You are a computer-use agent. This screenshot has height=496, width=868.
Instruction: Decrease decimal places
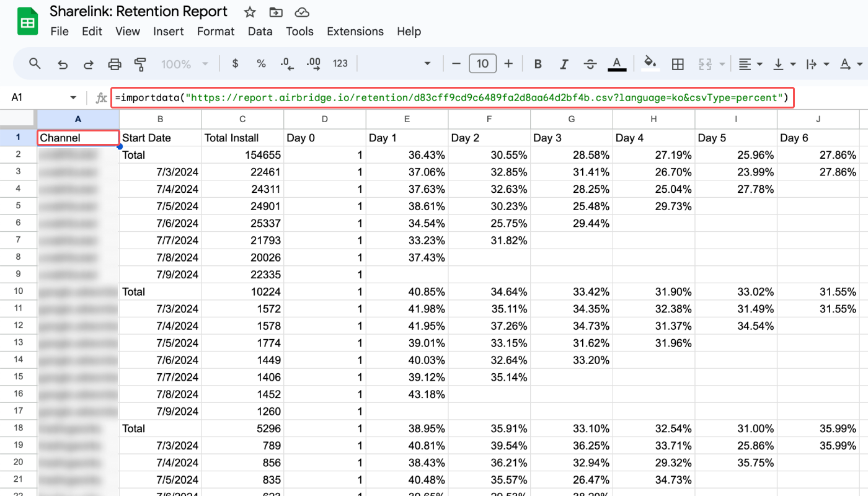(x=286, y=63)
